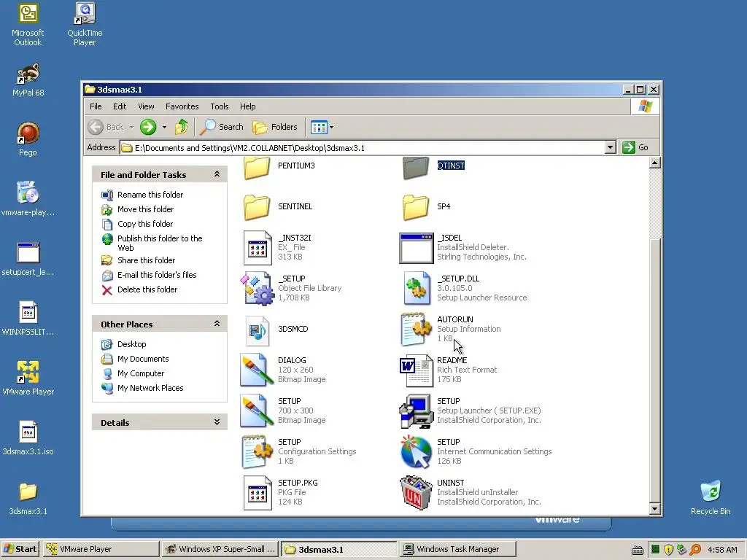Open the Tools menu
Image resolution: width=747 pixels, height=560 pixels.
tap(220, 106)
